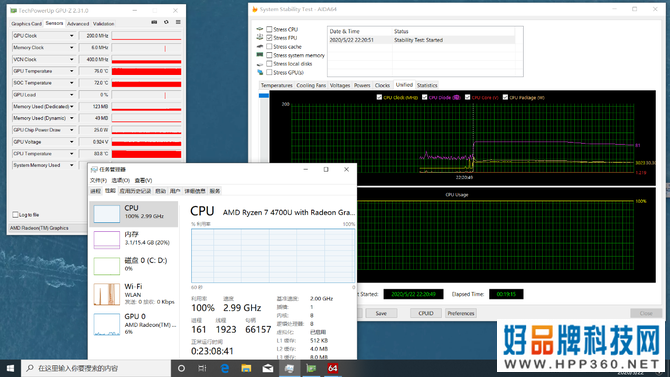Click the Stress GPU(s) monitor icon
Screen dimensions: 670x377
tap(259, 72)
